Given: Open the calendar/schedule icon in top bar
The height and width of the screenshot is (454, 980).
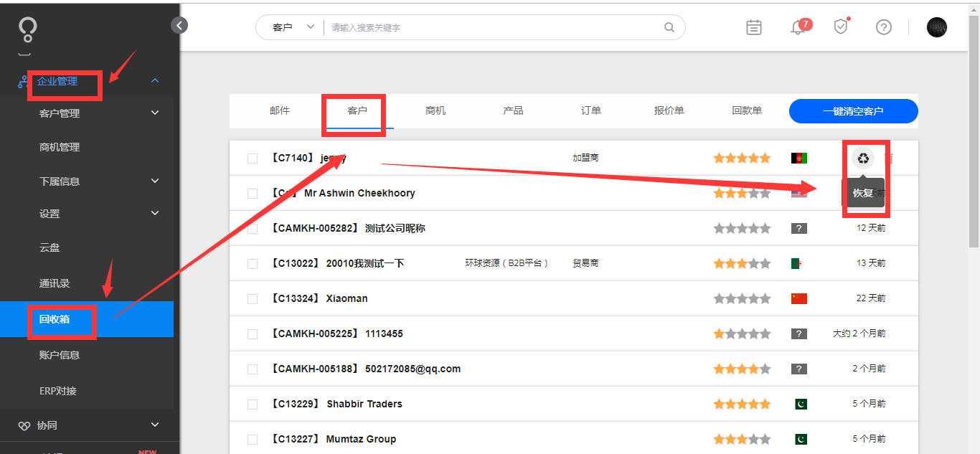Looking at the screenshot, I should coord(753,27).
